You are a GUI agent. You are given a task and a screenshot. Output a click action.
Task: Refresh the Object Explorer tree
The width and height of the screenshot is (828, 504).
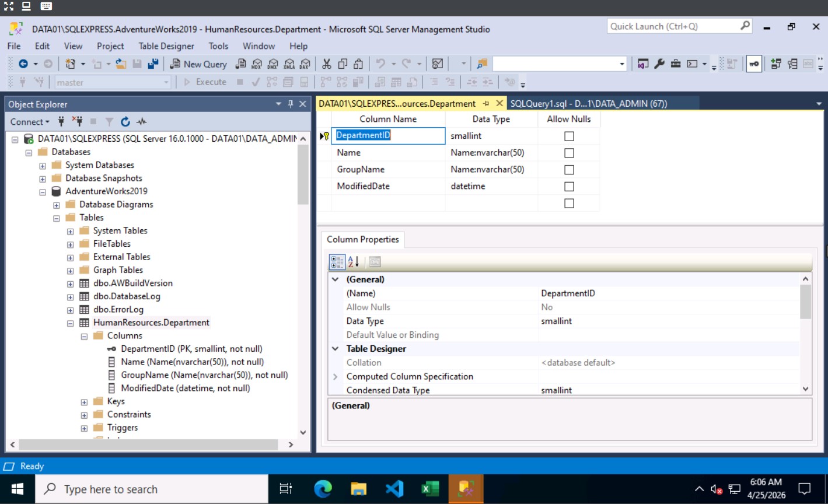(125, 121)
